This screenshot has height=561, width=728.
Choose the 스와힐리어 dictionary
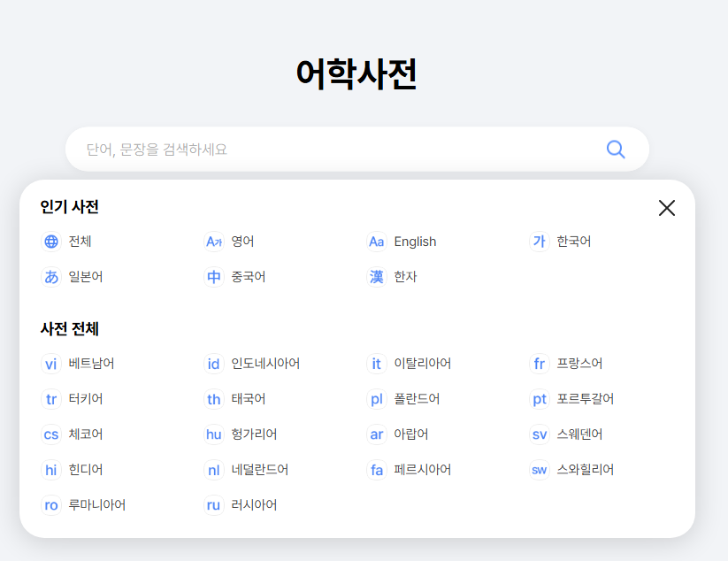point(586,470)
